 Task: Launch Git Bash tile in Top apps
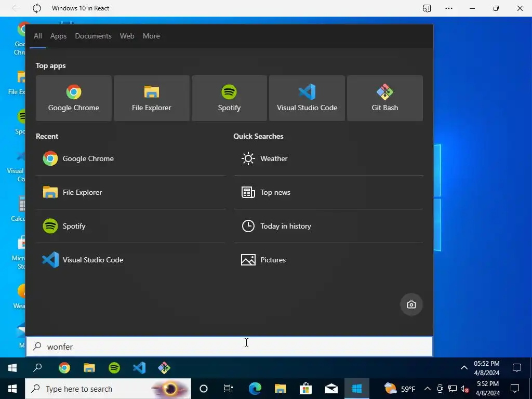tap(385, 98)
